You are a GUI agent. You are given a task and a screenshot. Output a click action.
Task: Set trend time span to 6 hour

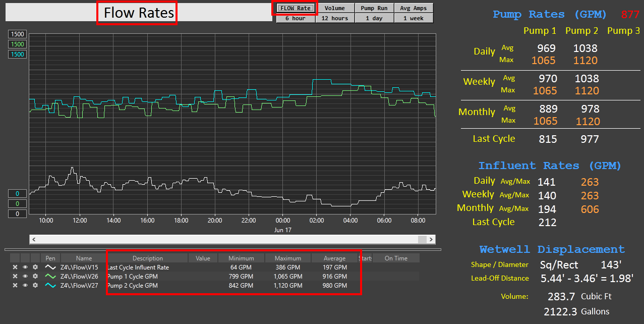click(x=296, y=18)
